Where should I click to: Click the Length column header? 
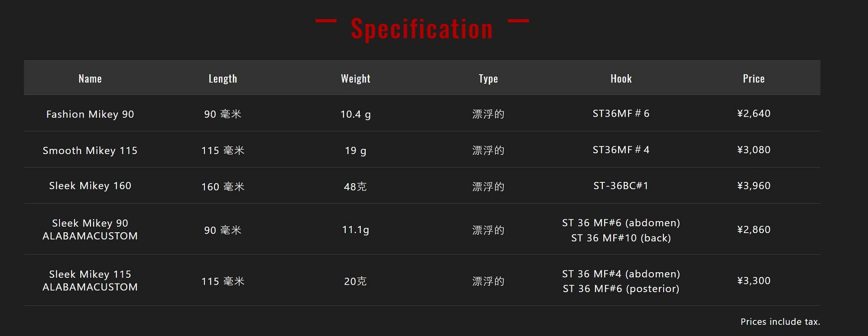223,79
